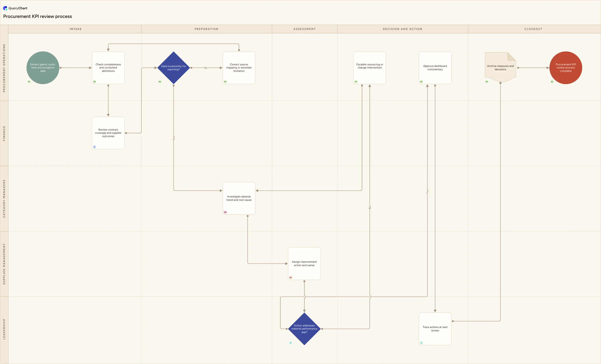Select the 'Check completeness and consistent definitions' box
Viewport: 601px width, 364px height.
[108, 68]
